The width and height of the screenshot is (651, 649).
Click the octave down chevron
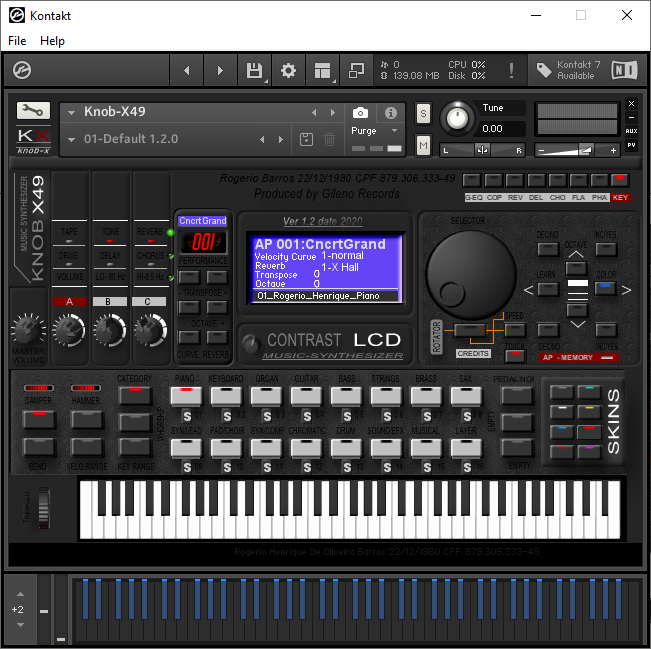point(578,324)
